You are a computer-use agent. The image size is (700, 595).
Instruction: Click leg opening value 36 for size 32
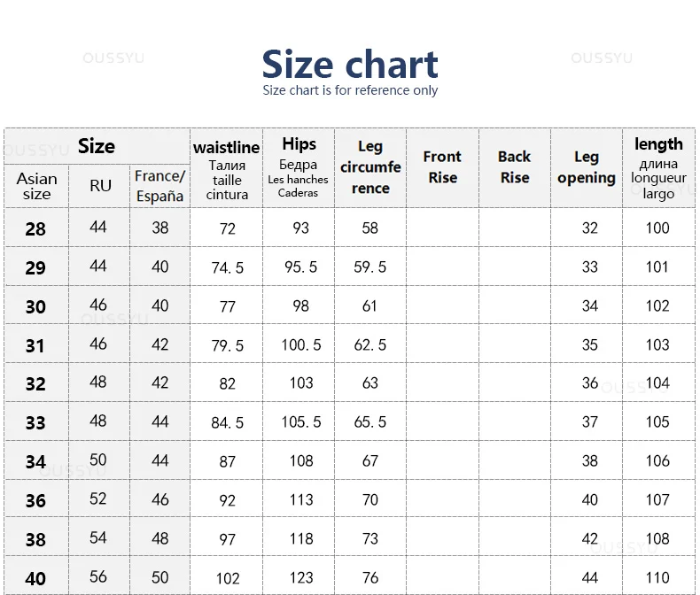(x=590, y=382)
